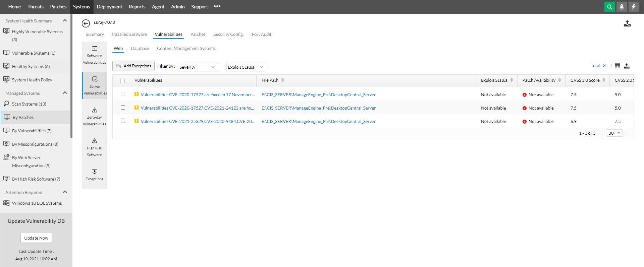The width and height of the screenshot is (644, 267).
Task: Switch to the Security Config. tab
Action: (x=228, y=35)
